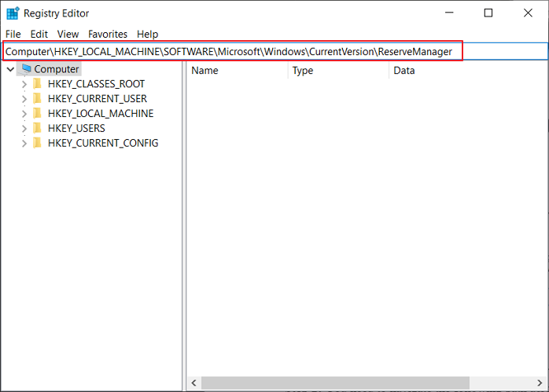The image size is (549, 392).
Task: Expand the HKEY_USERS key
Action: (24, 129)
